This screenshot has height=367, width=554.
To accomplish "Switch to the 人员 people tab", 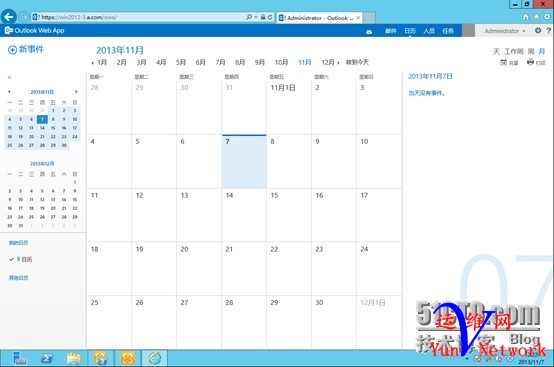I will pos(429,31).
